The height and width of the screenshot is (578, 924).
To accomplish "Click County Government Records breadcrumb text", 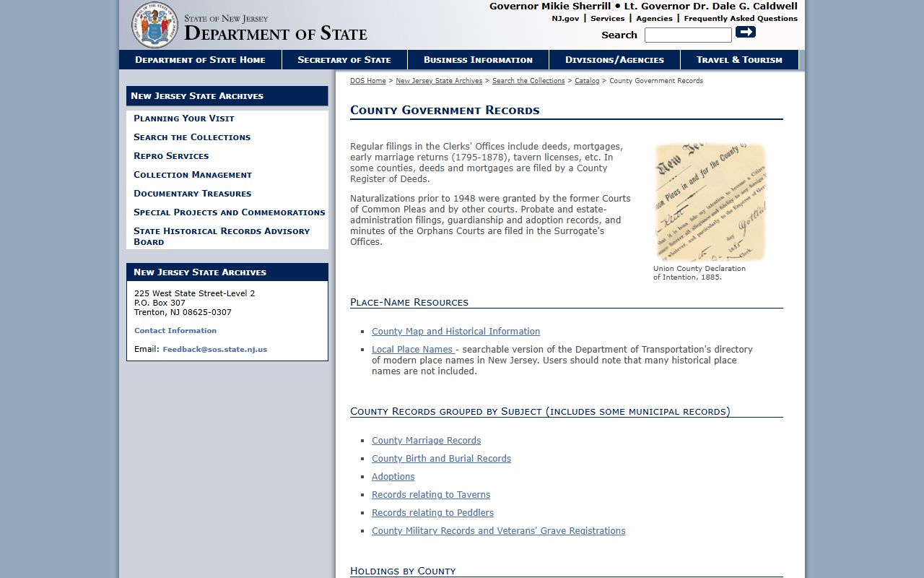I will coord(656,81).
